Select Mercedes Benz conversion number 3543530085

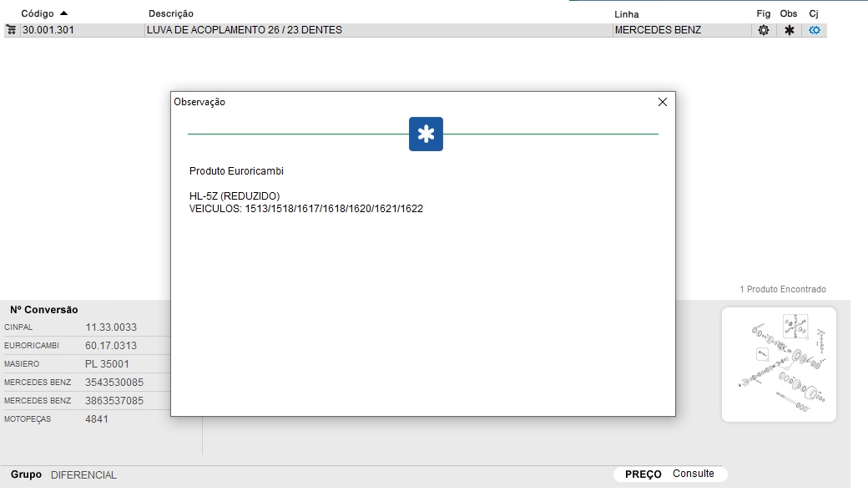pyautogui.click(x=114, y=383)
